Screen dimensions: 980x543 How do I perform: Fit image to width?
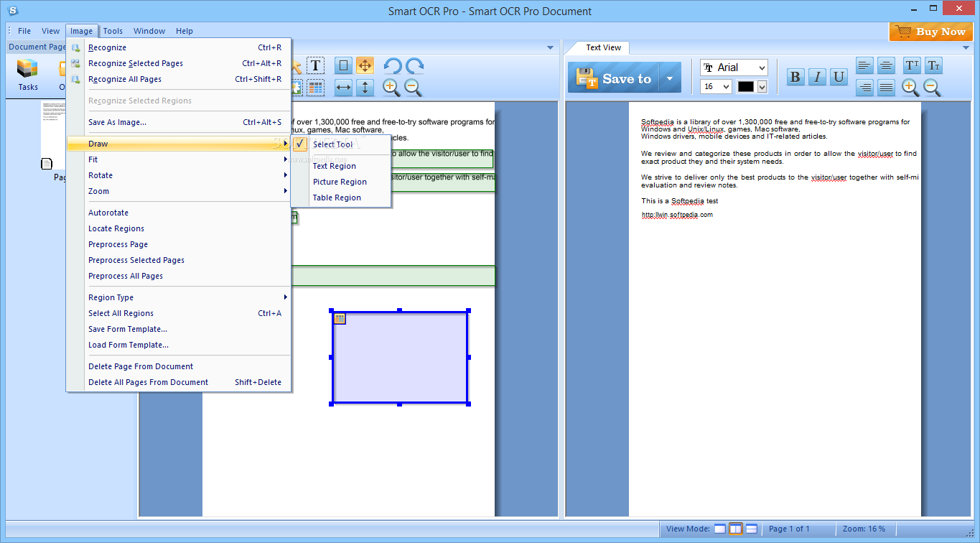(x=344, y=88)
